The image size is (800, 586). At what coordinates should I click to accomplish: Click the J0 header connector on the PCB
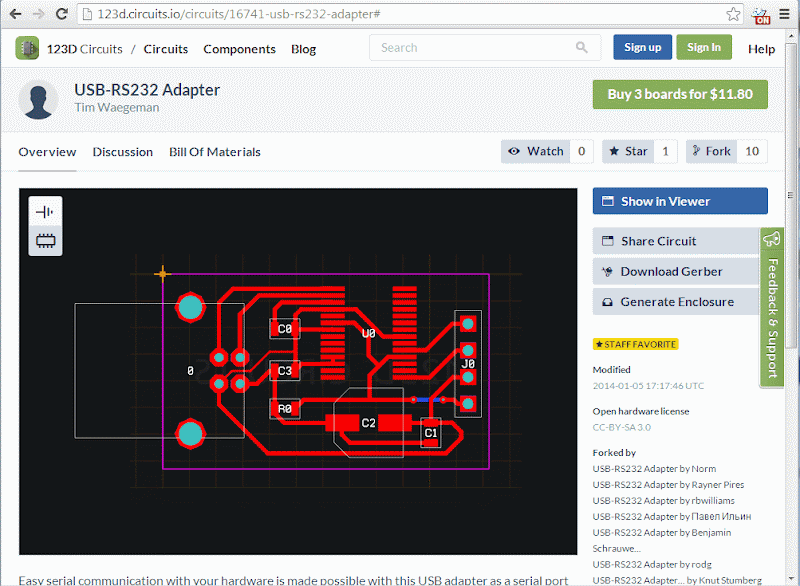tap(468, 364)
